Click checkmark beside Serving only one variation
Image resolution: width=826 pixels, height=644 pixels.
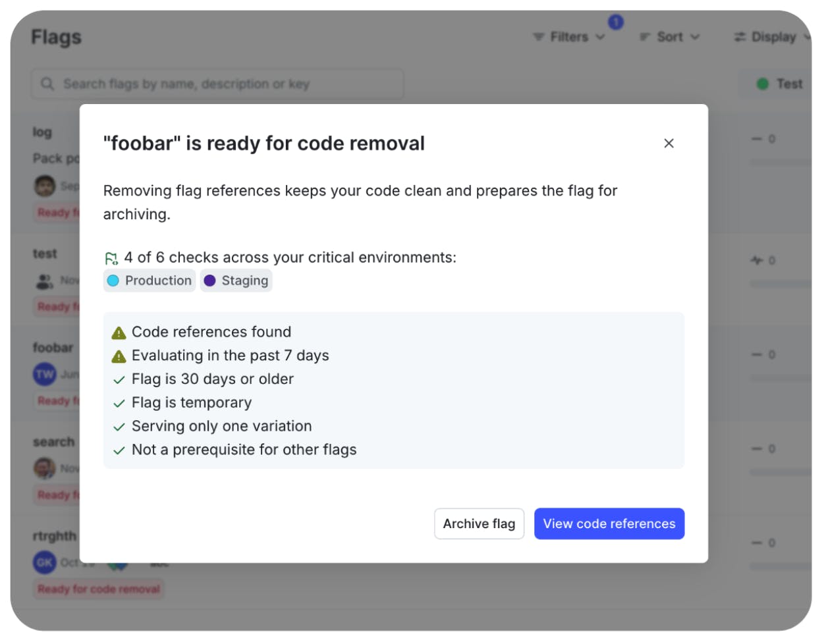119,427
